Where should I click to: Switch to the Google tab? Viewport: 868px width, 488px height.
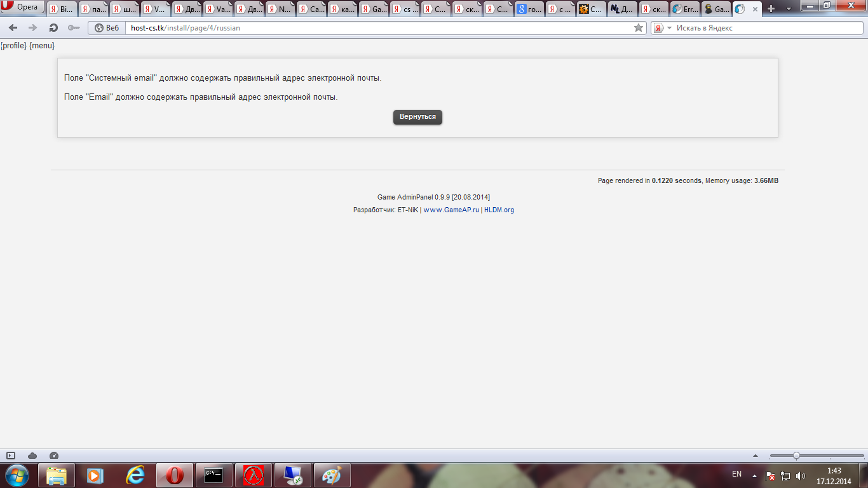coord(529,9)
